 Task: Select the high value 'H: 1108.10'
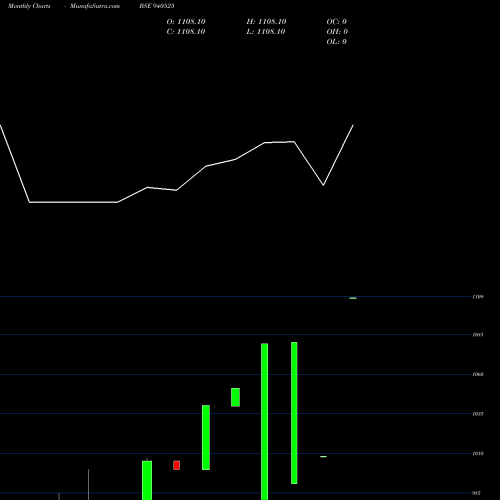(266, 22)
